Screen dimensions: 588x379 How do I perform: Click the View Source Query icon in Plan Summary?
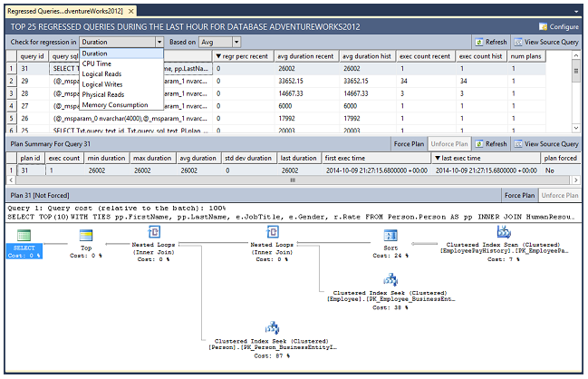tap(518, 144)
